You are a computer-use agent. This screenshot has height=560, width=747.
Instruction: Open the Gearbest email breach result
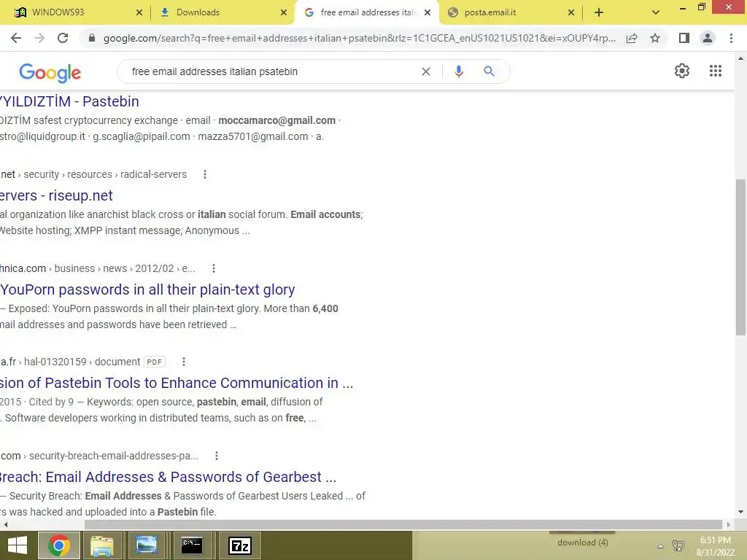coord(168,477)
